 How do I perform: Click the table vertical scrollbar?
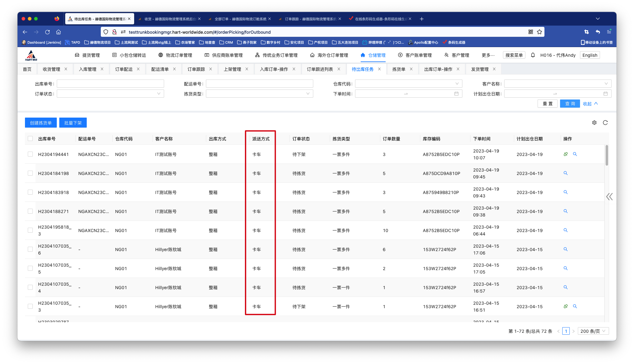[x=607, y=156]
